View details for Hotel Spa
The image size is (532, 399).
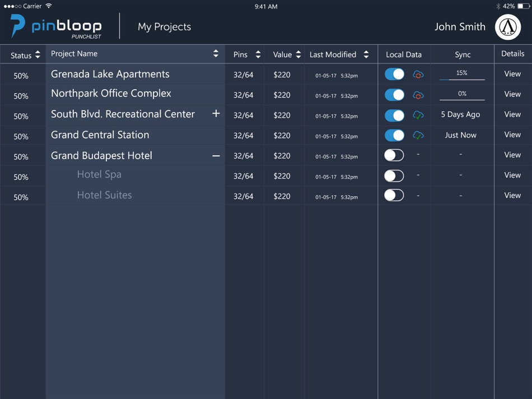point(512,175)
